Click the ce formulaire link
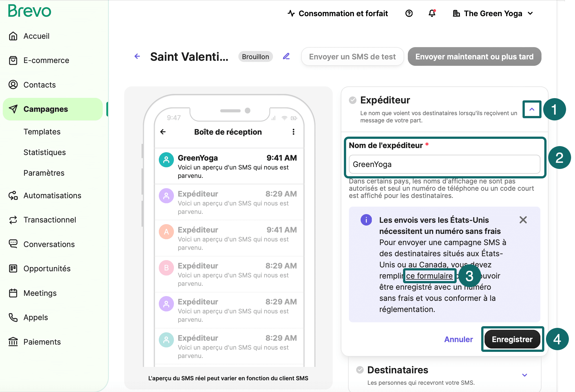The image size is (575, 392). [429, 276]
